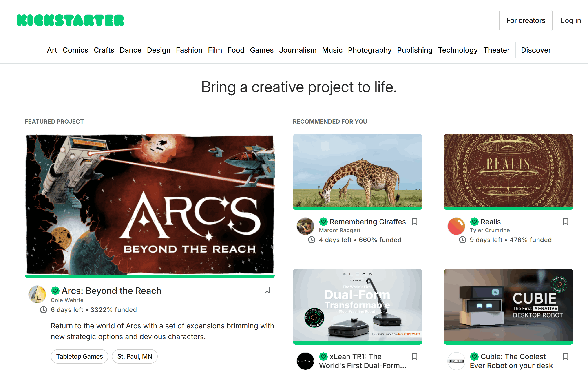Open the Arcs featured project image
588x371 pixels.
tap(150, 206)
